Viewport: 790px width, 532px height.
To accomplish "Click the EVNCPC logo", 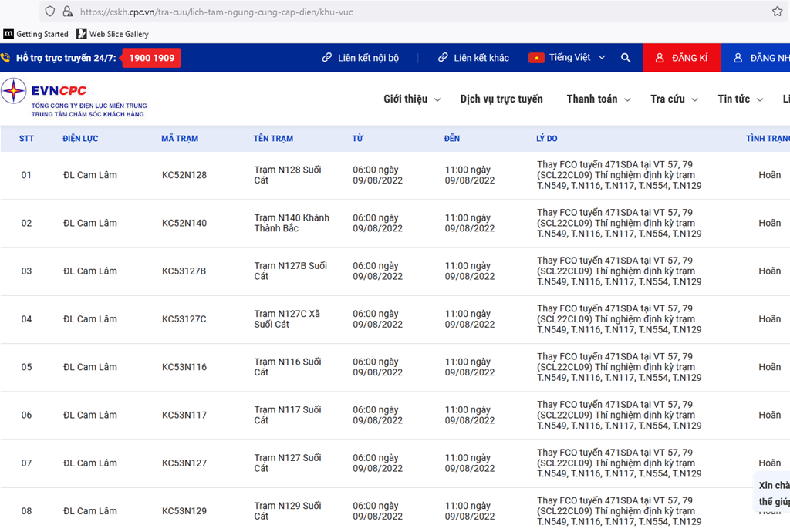I will point(73,98).
